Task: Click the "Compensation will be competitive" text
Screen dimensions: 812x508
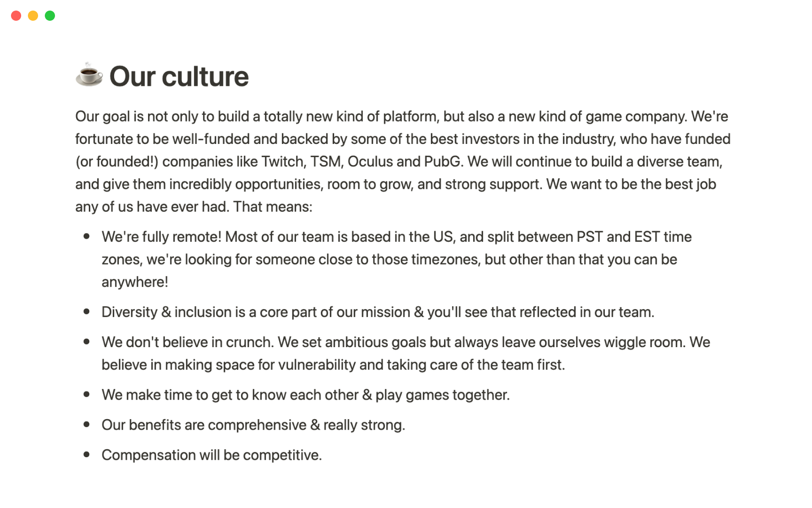Action: point(211,455)
